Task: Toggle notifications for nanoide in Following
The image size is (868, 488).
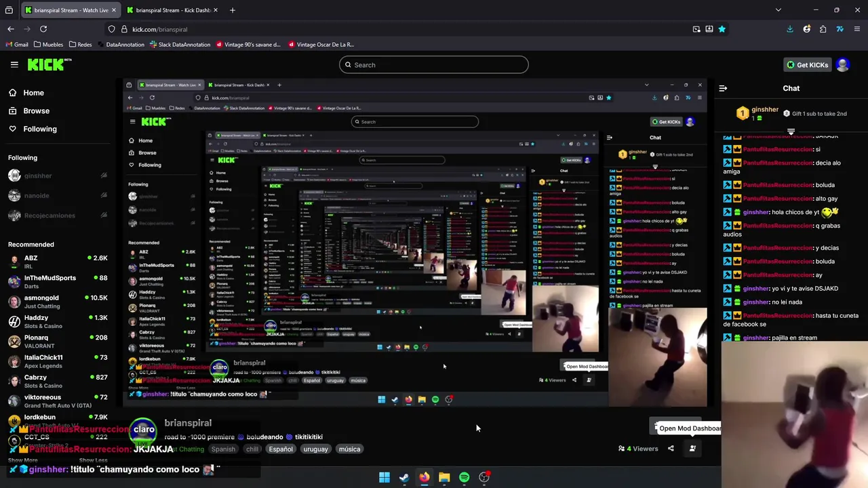Action: tap(104, 195)
